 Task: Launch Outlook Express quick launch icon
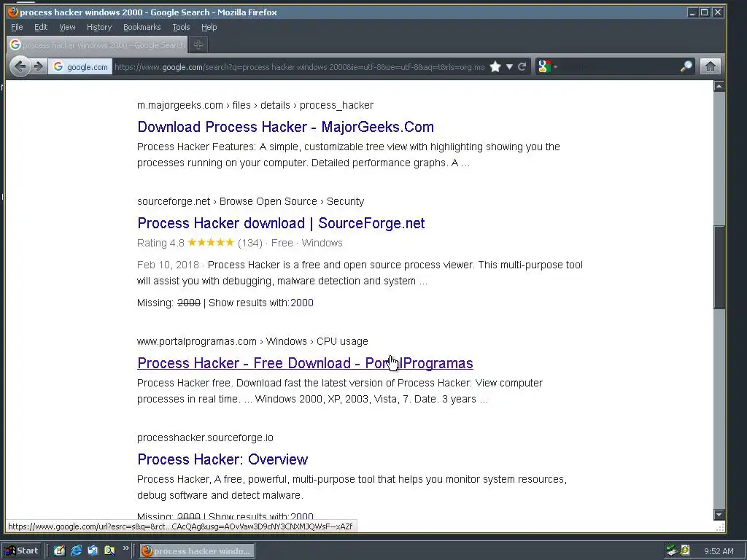(x=93, y=551)
